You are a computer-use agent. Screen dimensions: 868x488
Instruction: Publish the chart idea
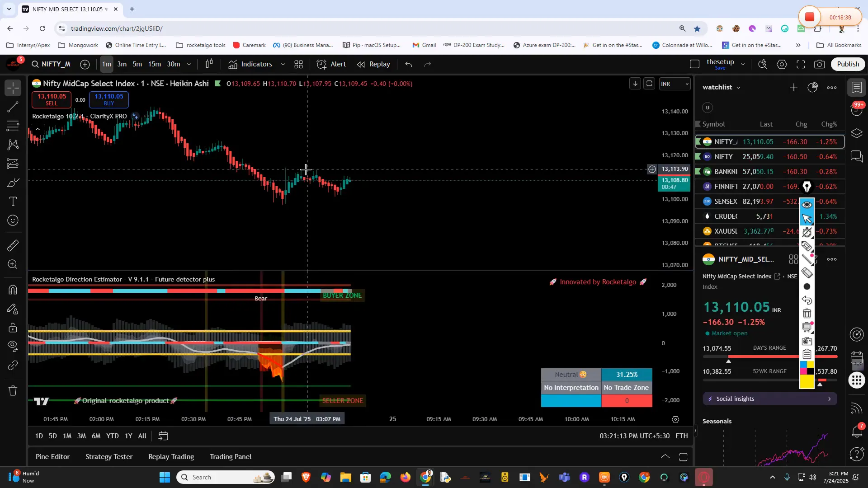coord(848,64)
